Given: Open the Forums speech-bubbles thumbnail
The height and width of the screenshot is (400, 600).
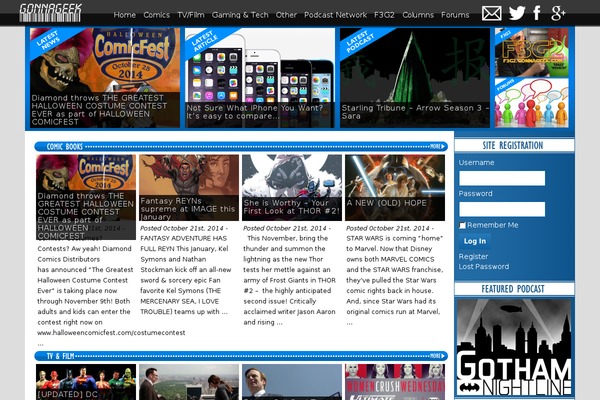Looking at the screenshot, I should [532, 103].
